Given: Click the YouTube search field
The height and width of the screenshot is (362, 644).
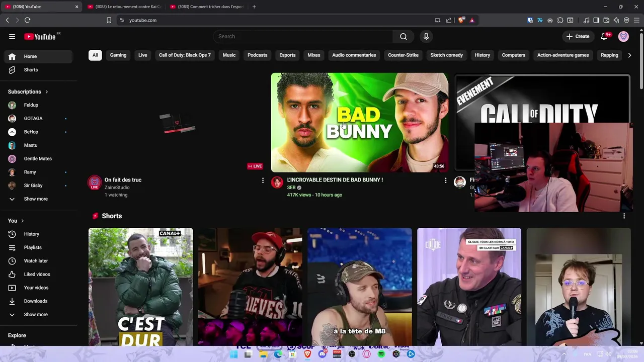Looking at the screenshot, I should pyautogui.click(x=303, y=36).
